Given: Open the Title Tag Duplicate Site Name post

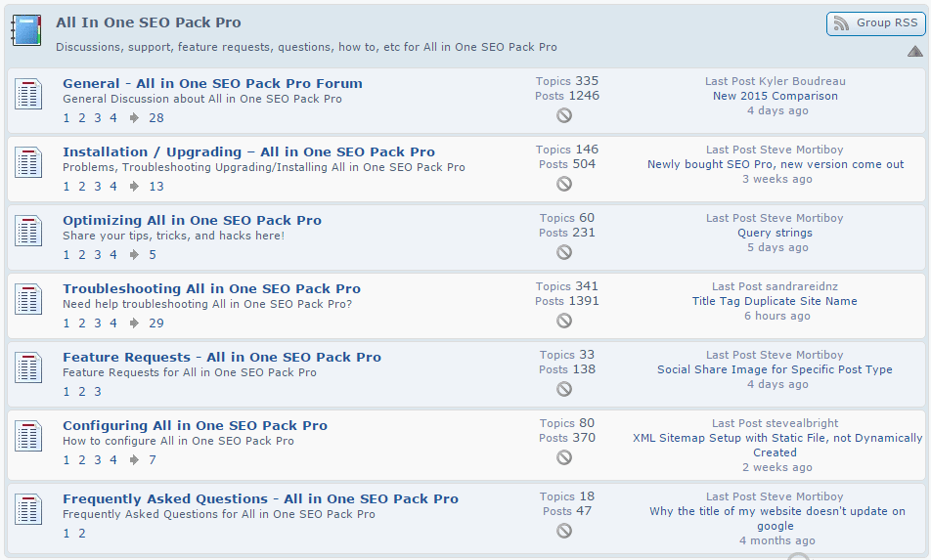Looking at the screenshot, I should pos(775,301).
